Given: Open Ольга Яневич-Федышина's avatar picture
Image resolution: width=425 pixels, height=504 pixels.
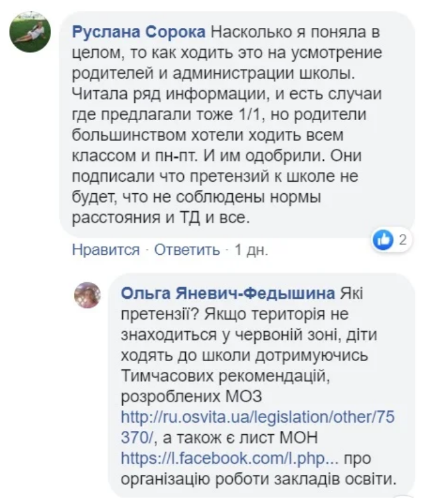Looking at the screenshot, I should pos(87,295).
